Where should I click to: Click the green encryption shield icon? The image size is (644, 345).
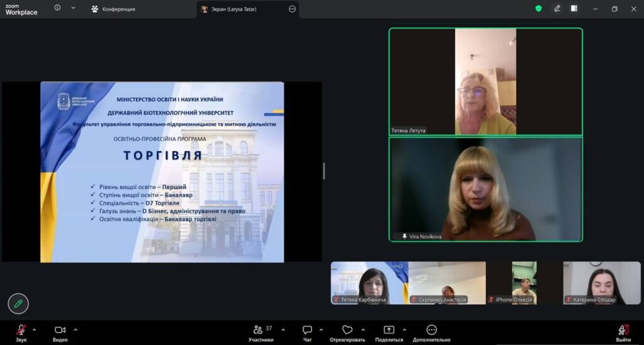(538, 9)
